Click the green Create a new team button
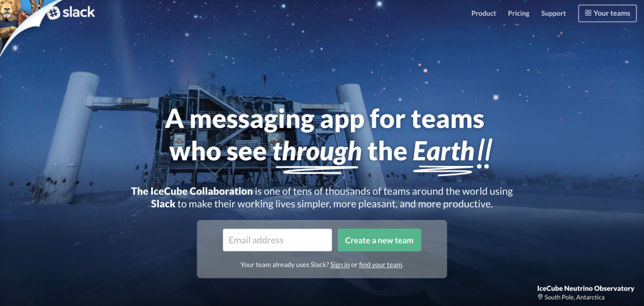 click(379, 240)
